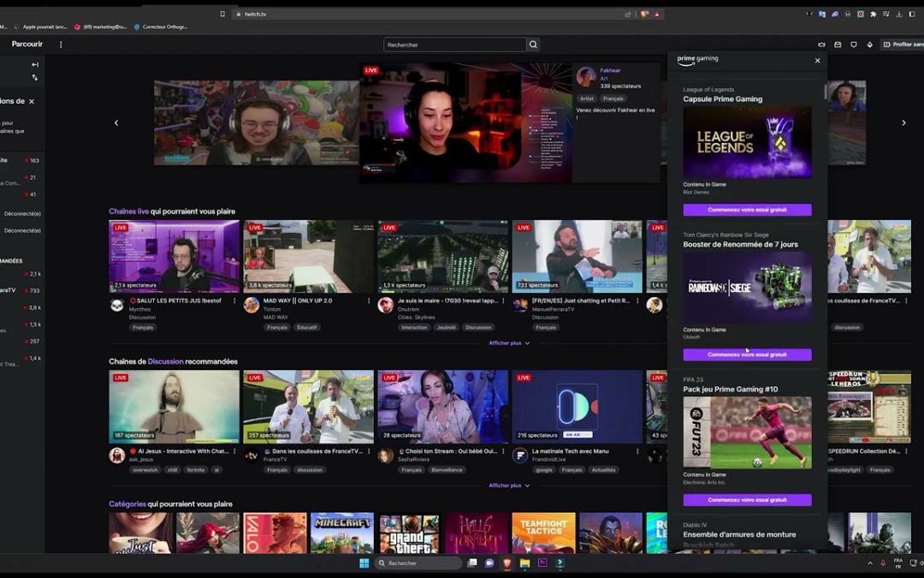Open the Teamfight Tactics category thumbnail
This screenshot has width=924, height=578.
(x=543, y=533)
